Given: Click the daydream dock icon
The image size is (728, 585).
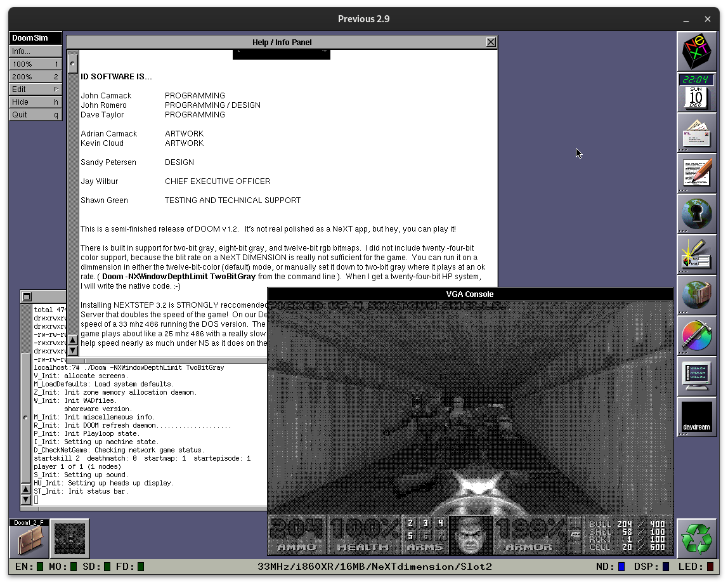Looking at the screenshot, I should pos(697,417).
